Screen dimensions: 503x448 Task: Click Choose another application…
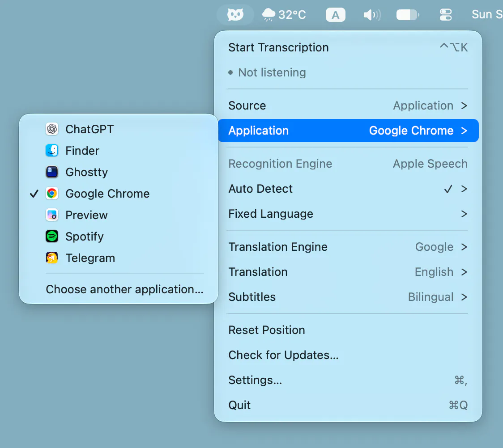pos(119,289)
